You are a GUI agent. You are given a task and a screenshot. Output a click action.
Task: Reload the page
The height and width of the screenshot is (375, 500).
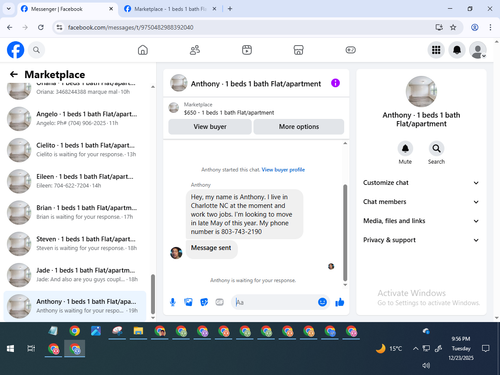41,27
